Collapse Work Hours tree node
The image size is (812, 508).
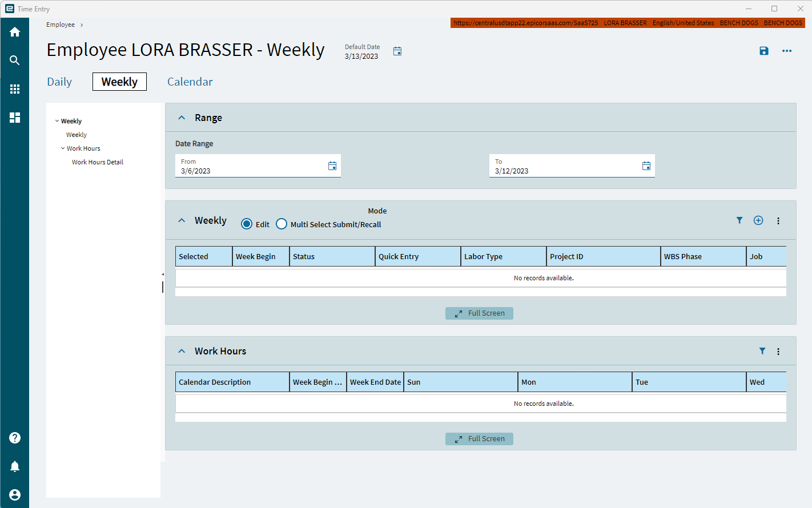pos(63,148)
